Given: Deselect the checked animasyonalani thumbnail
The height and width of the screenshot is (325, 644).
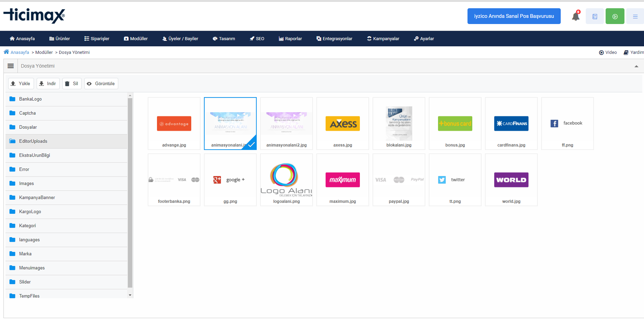Looking at the screenshot, I should click(230, 124).
